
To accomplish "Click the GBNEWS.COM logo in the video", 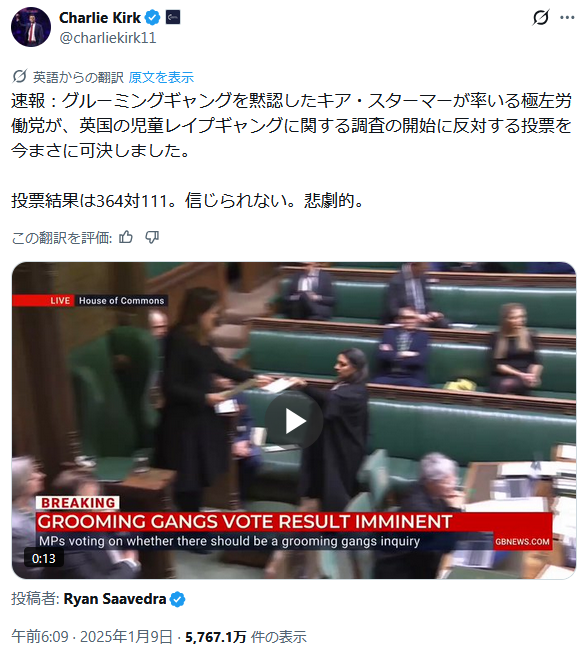I will (x=522, y=542).
